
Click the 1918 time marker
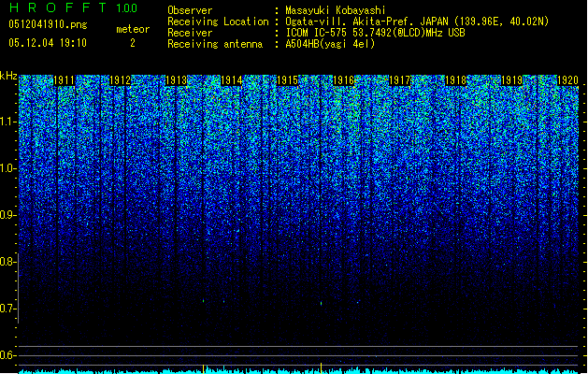455,80
